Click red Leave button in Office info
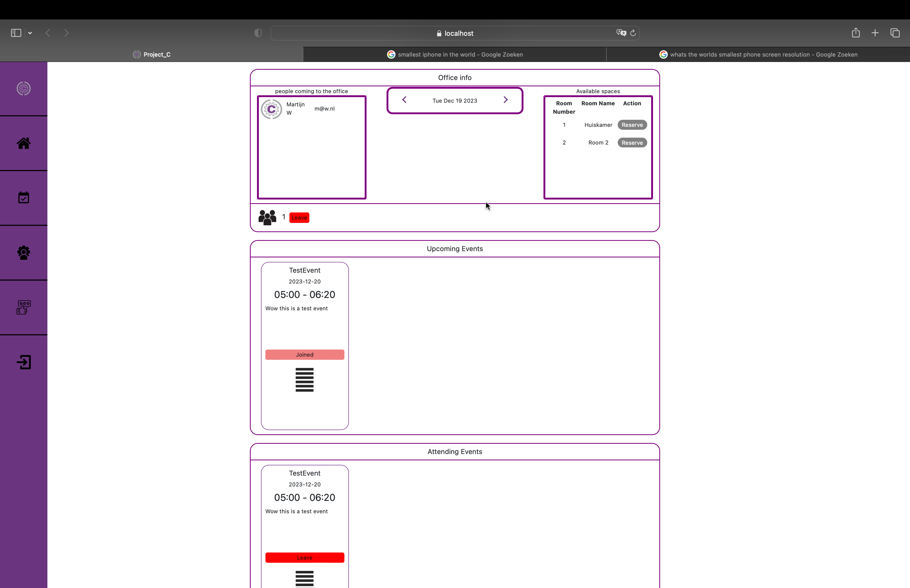910x588 pixels. (299, 218)
